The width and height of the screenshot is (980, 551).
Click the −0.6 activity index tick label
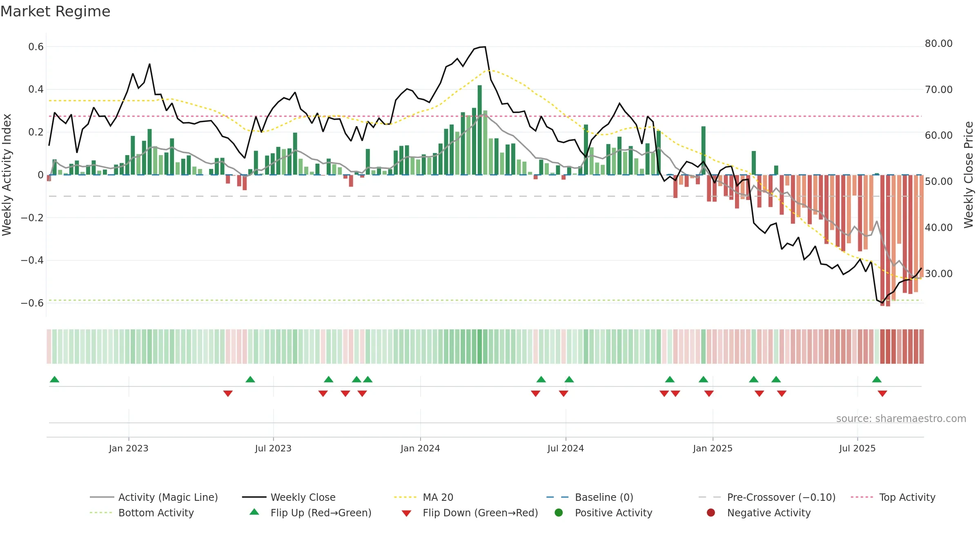[x=32, y=303]
